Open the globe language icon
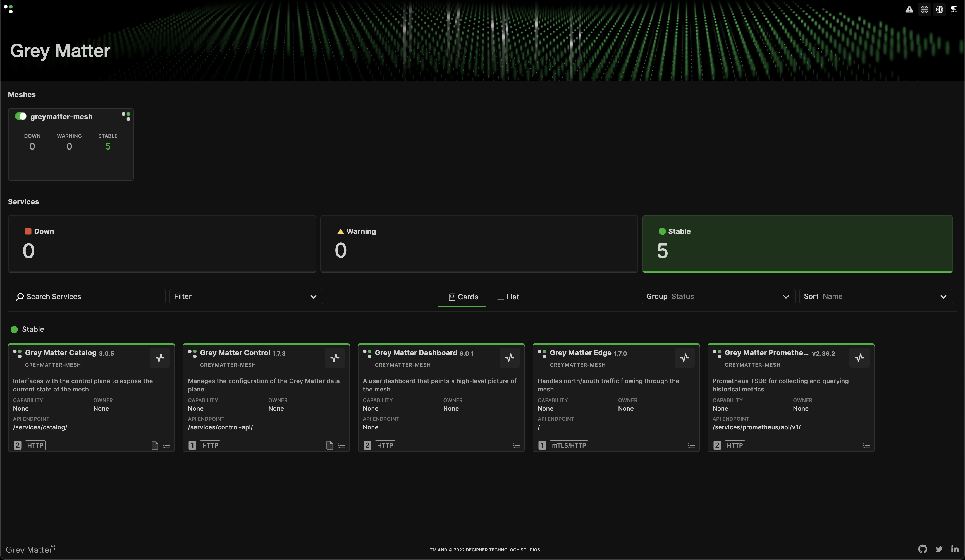The height and width of the screenshot is (560, 965). pos(924,9)
